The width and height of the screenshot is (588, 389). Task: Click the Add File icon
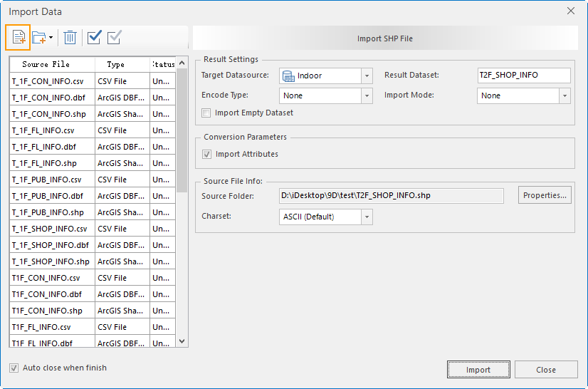click(x=18, y=37)
